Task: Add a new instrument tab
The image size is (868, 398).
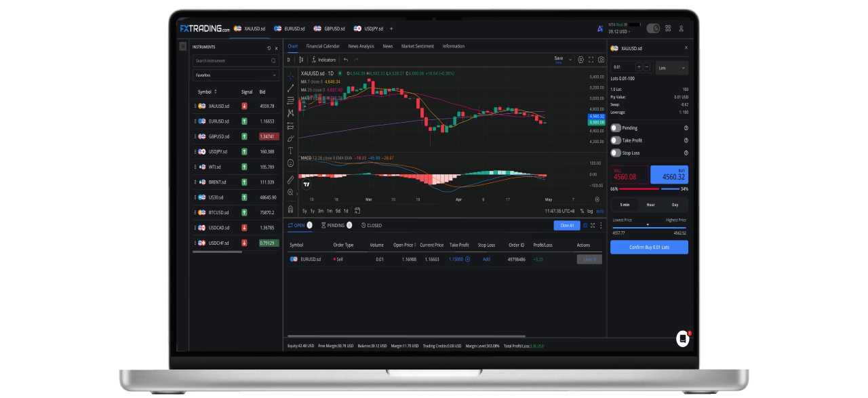Action: [x=391, y=28]
